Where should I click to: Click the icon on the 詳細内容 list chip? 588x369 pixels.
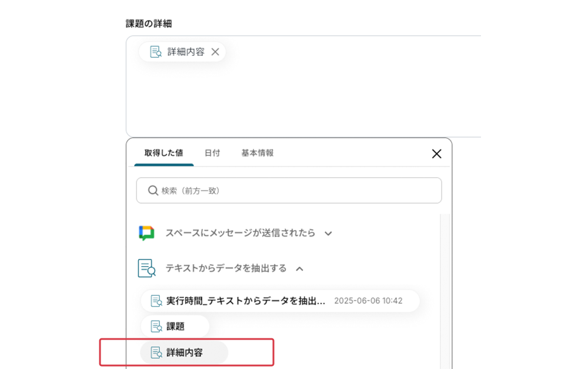pos(156,353)
